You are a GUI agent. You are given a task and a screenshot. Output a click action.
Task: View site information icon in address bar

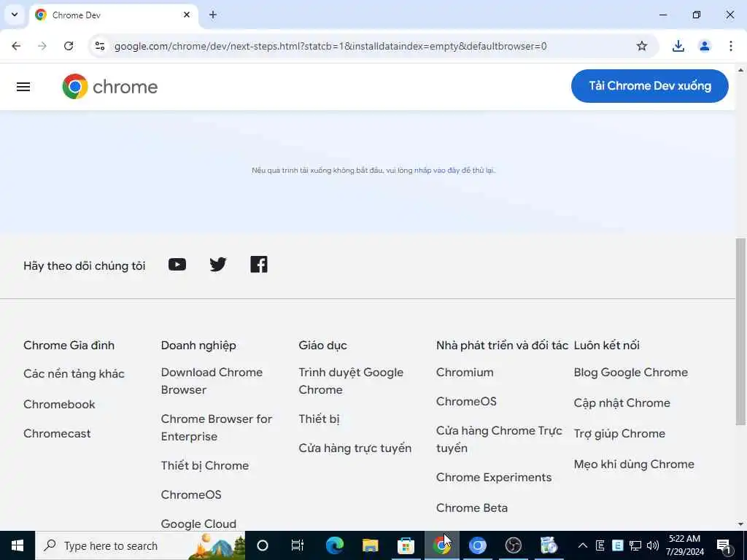click(x=99, y=46)
